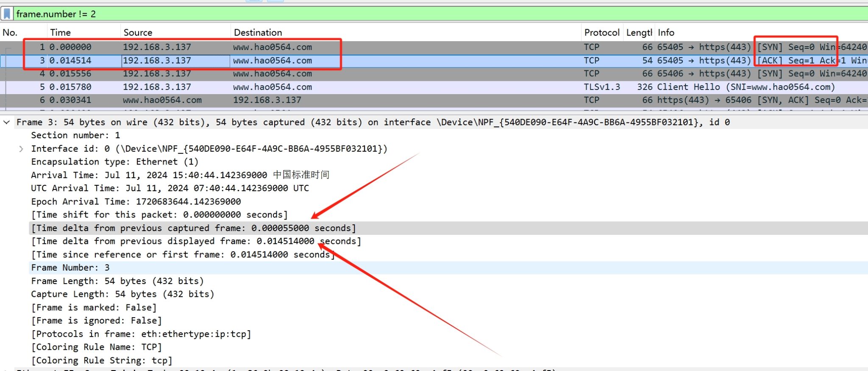Click the Info column header
Viewport: 868px width, 371px height.
(x=666, y=33)
